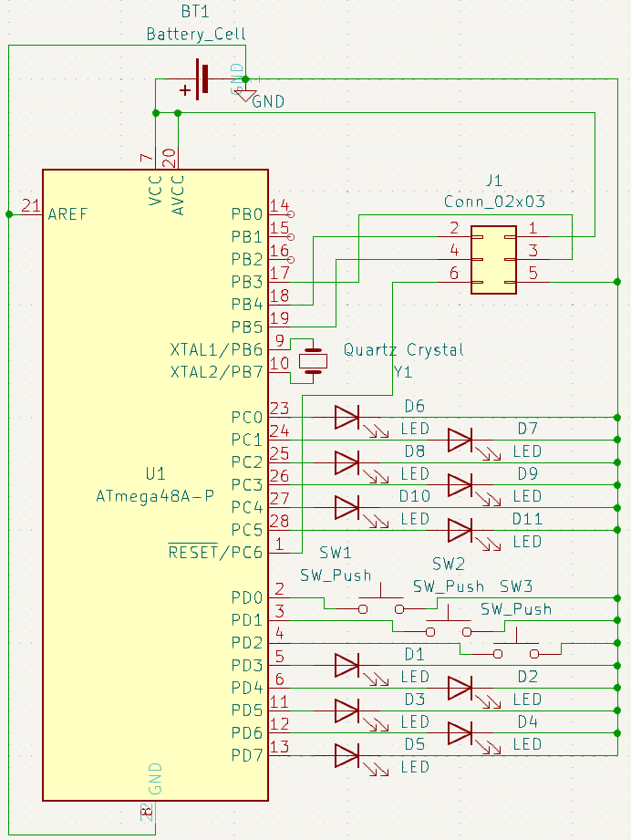Click the PC0 pin label
This screenshot has height=840, width=631.
pyautogui.click(x=247, y=418)
